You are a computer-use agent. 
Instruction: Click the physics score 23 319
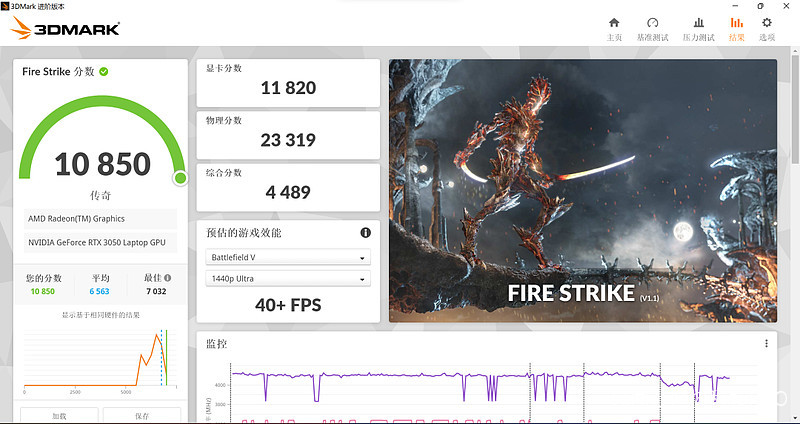[x=288, y=140]
